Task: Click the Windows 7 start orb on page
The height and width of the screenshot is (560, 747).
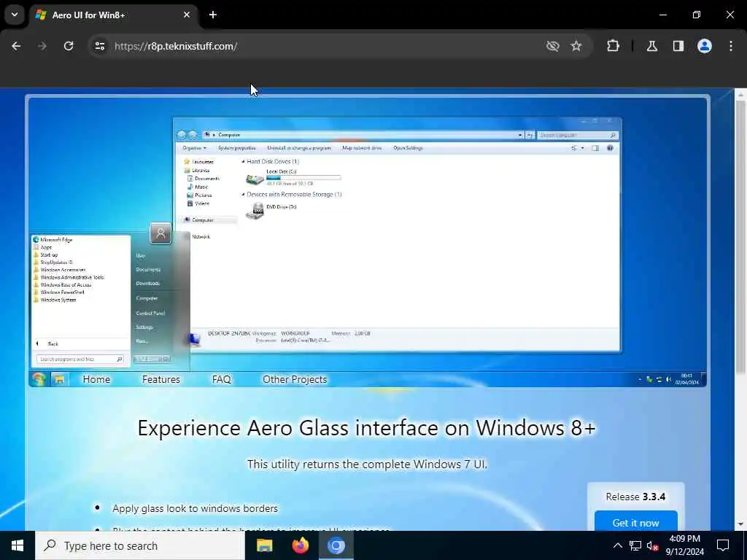Action: point(39,379)
